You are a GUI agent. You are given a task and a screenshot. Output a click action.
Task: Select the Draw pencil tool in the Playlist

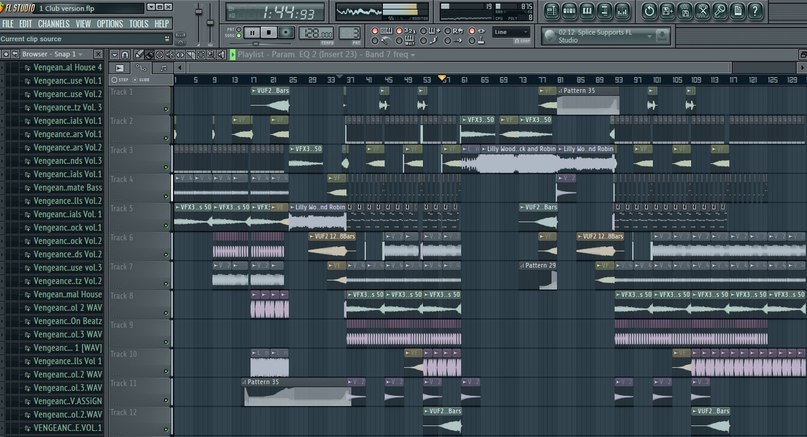(x=139, y=55)
